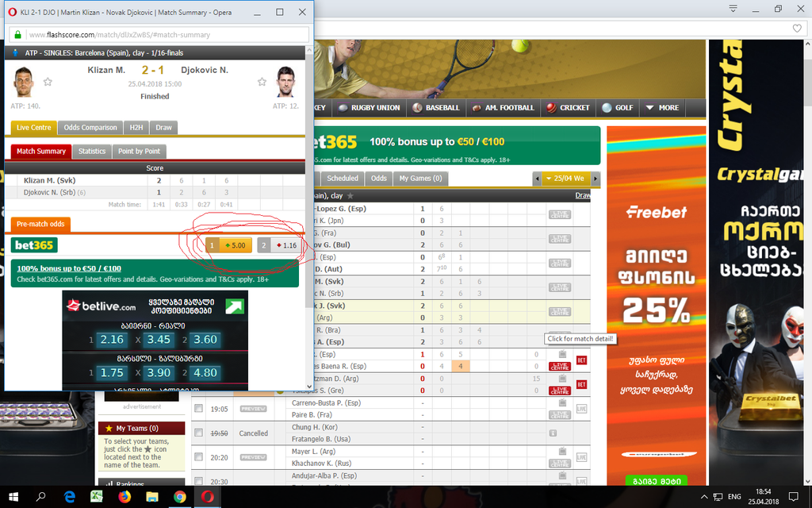Click popup scrollbar up arrow
This screenshot has width=812, height=508.
[x=310, y=50]
